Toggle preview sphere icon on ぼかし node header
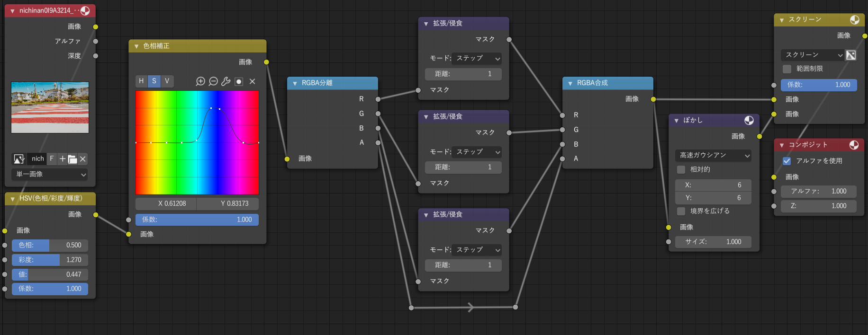The width and height of the screenshot is (868, 335). coord(749,120)
